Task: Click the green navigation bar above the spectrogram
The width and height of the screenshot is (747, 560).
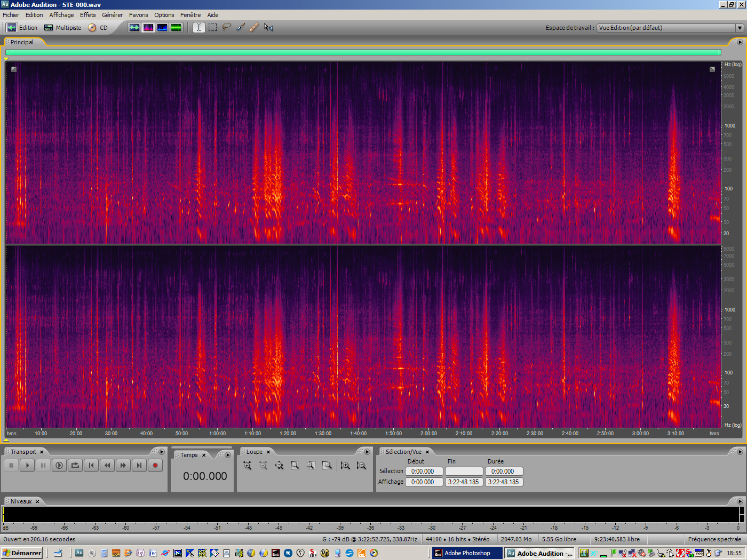Action: click(363, 52)
